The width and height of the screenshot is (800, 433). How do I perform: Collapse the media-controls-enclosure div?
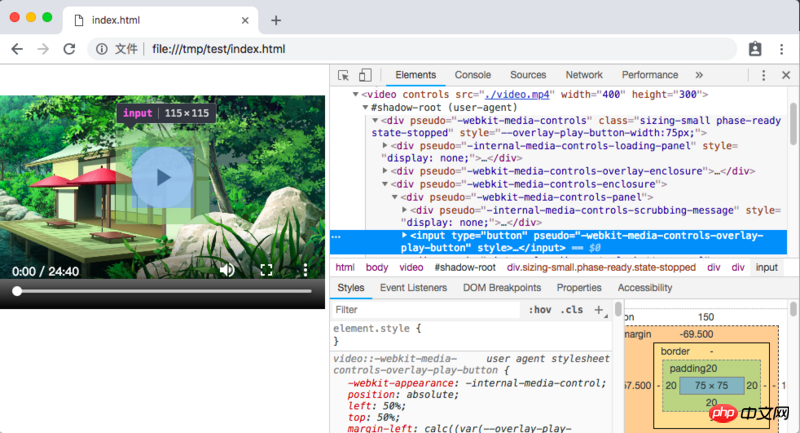[x=385, y=184]
